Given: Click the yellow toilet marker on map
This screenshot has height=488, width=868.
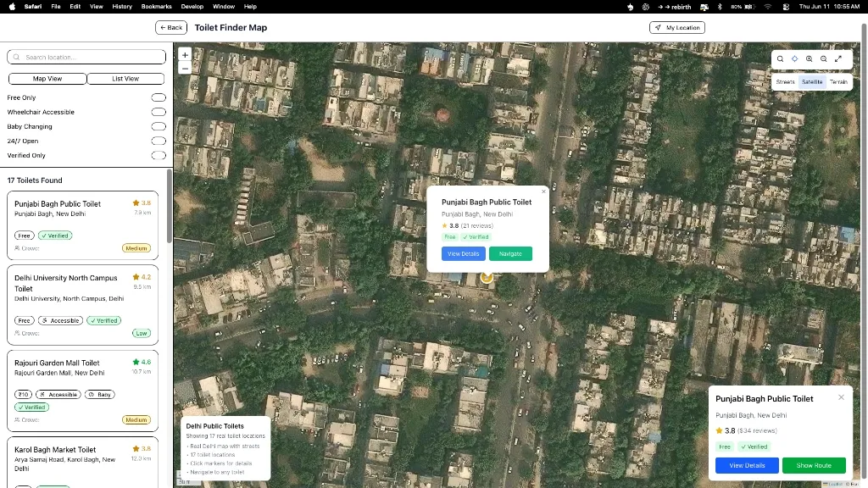Looking at the screenshot, I should point(487,277).
